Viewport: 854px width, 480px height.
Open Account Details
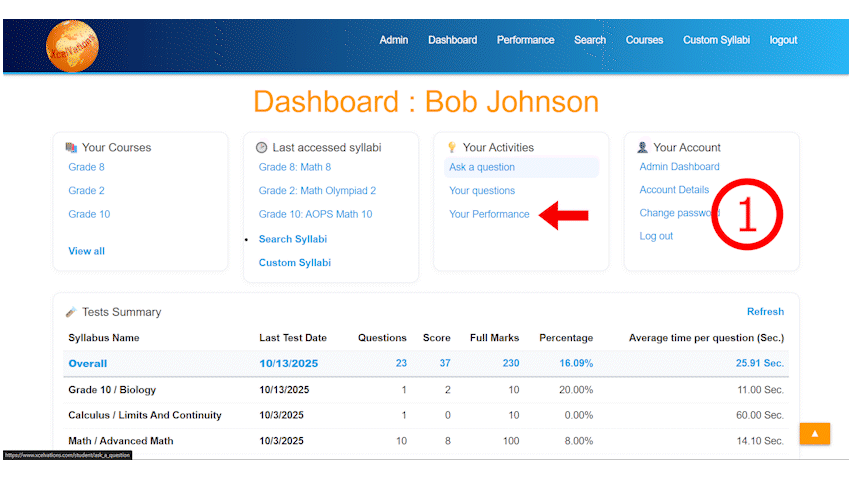[x=674, y=190]
